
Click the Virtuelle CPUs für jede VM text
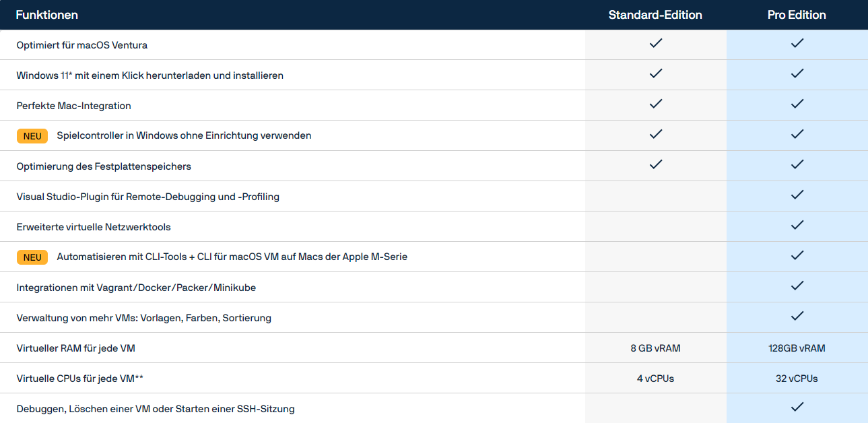click(79, 379)
